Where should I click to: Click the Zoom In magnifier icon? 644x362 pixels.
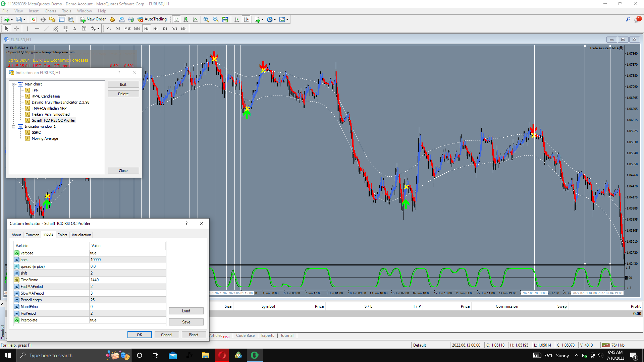click(x=206, y=19)
